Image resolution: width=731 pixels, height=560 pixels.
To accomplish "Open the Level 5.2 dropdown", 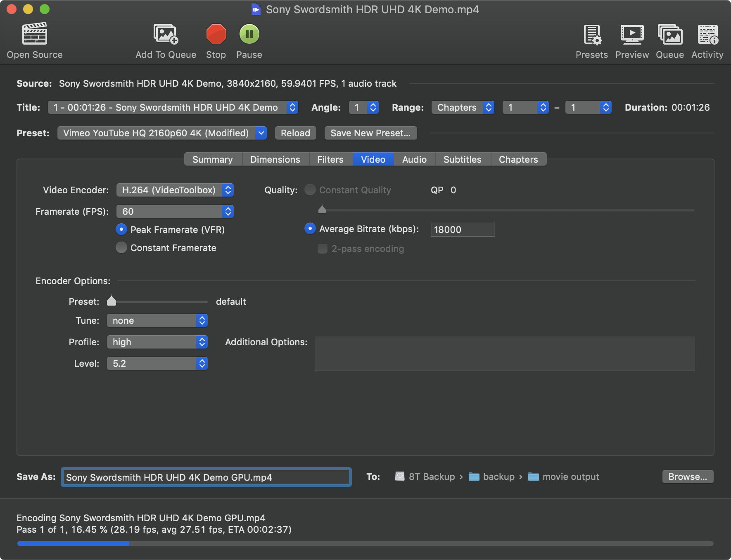I will pos(157,363).
